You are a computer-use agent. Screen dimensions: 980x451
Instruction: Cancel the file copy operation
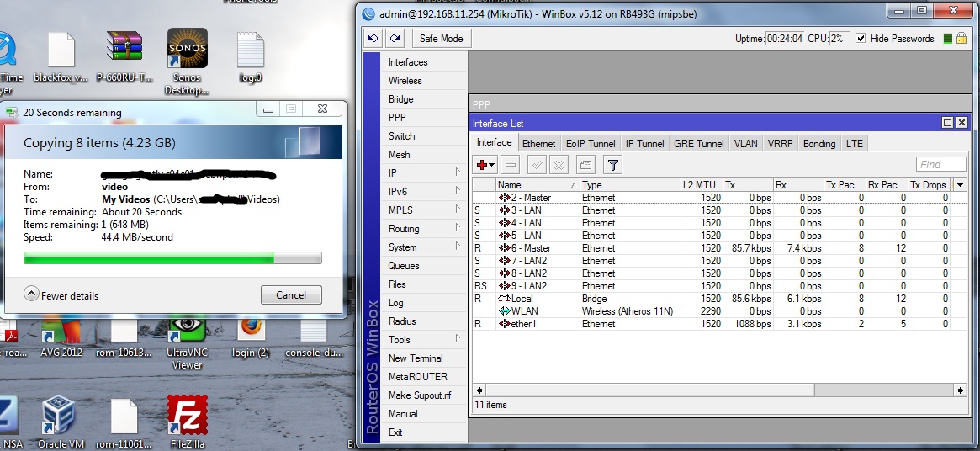291,295
